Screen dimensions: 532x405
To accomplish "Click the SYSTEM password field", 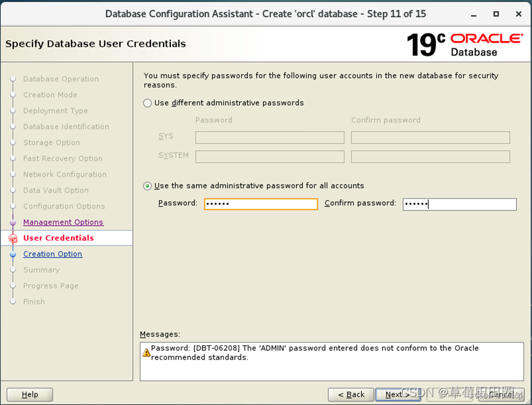I will pos(270,157).
